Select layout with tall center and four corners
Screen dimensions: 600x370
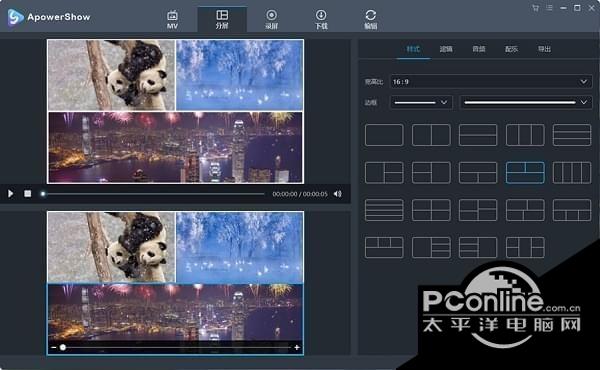click(x=525, y=247)
